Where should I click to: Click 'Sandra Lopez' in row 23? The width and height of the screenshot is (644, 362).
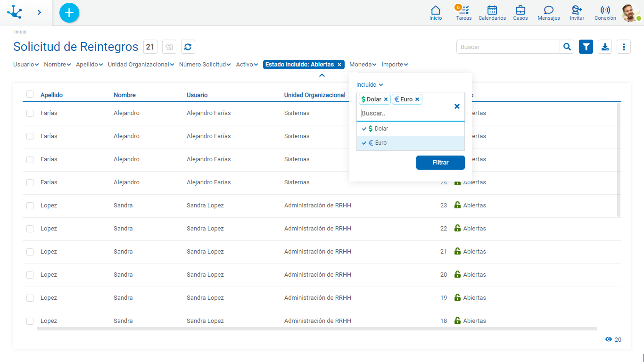pos(205,206)
